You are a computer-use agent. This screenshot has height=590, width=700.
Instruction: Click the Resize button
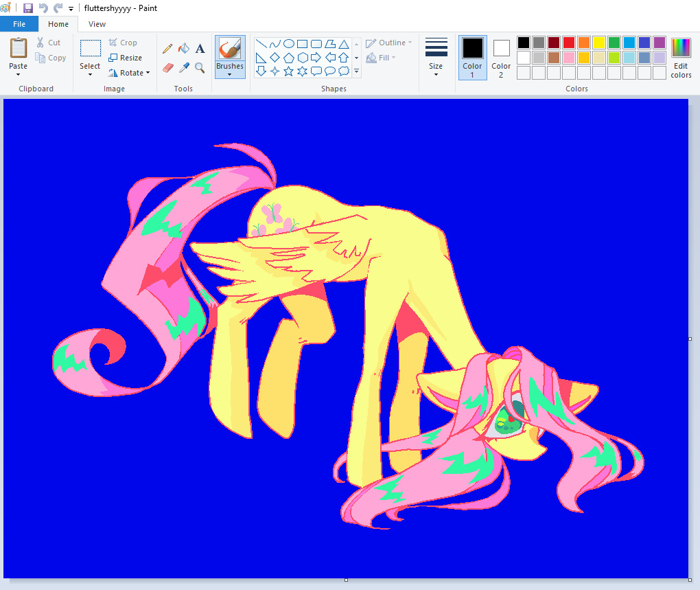point(125,58)
